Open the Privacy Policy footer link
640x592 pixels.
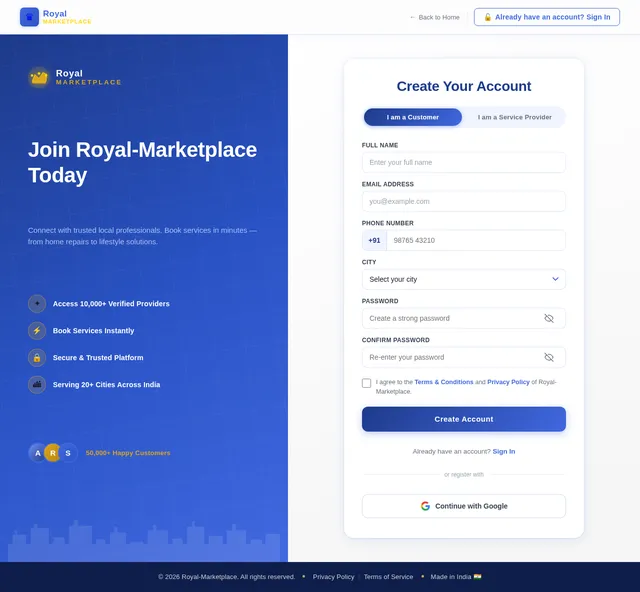pyautogui.click(x=333, y=577)
